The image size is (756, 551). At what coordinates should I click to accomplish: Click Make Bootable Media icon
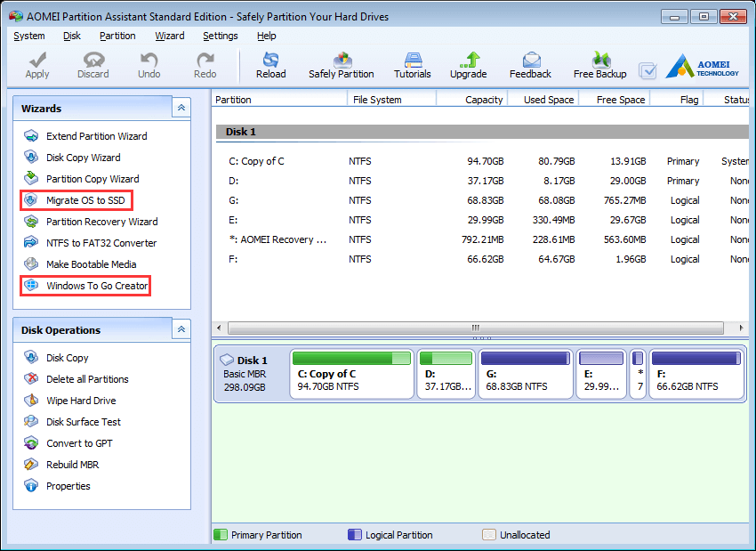31,263
